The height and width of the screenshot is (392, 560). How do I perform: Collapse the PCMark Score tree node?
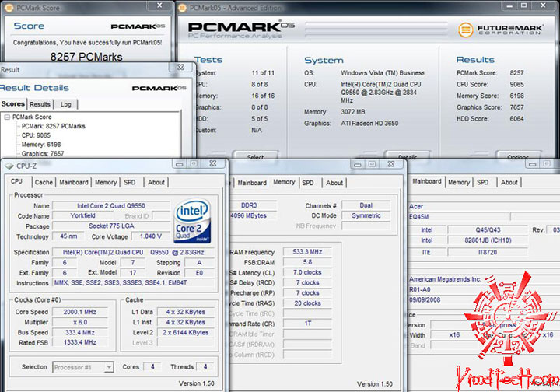point(7,117)
